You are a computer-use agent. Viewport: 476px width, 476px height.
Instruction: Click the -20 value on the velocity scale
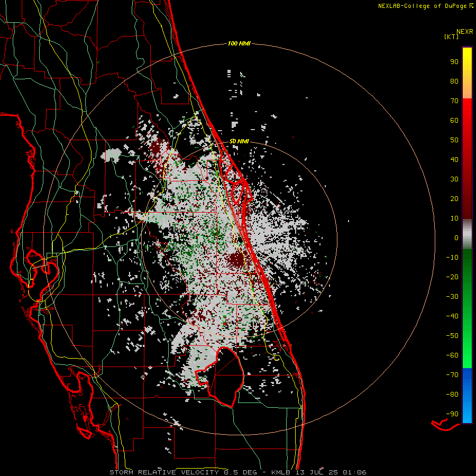(x=452, y=277)
